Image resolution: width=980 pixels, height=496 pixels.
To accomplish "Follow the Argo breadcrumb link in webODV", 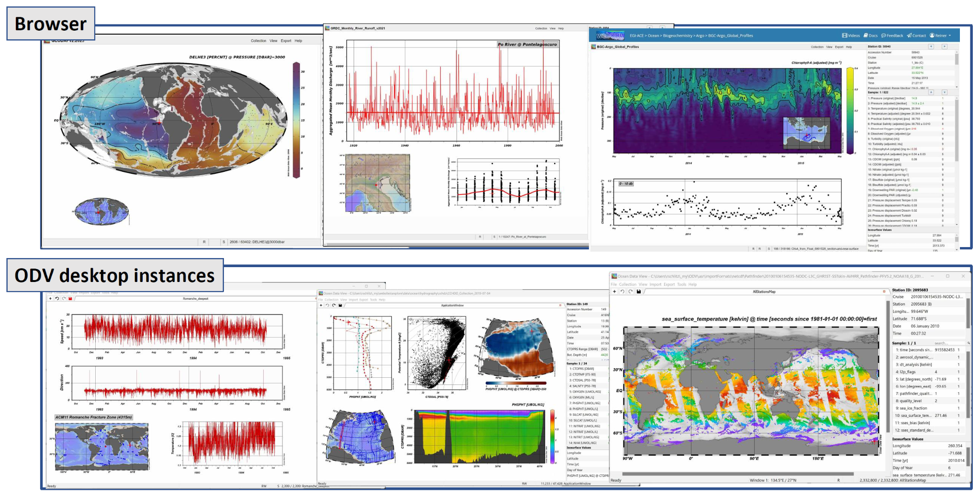I will [x=700, y=36].
